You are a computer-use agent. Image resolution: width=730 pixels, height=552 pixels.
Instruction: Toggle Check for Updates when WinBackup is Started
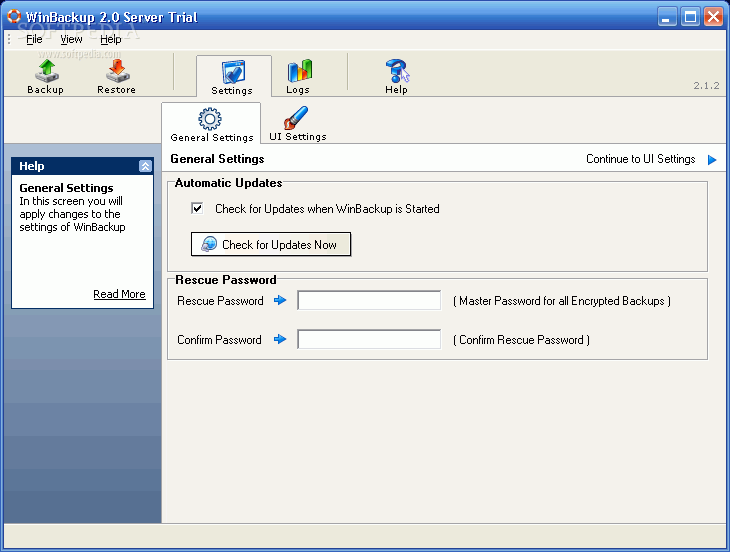tap(197, 208)
